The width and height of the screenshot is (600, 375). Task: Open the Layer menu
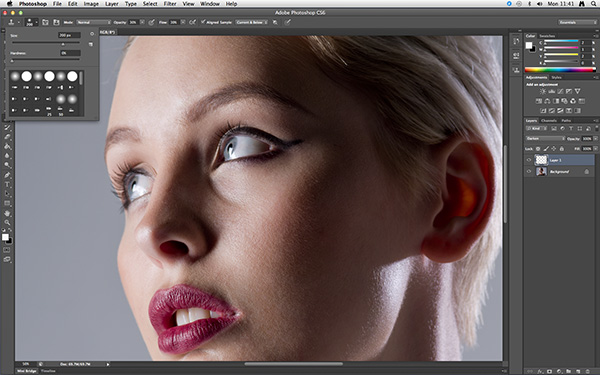point(111,4)
